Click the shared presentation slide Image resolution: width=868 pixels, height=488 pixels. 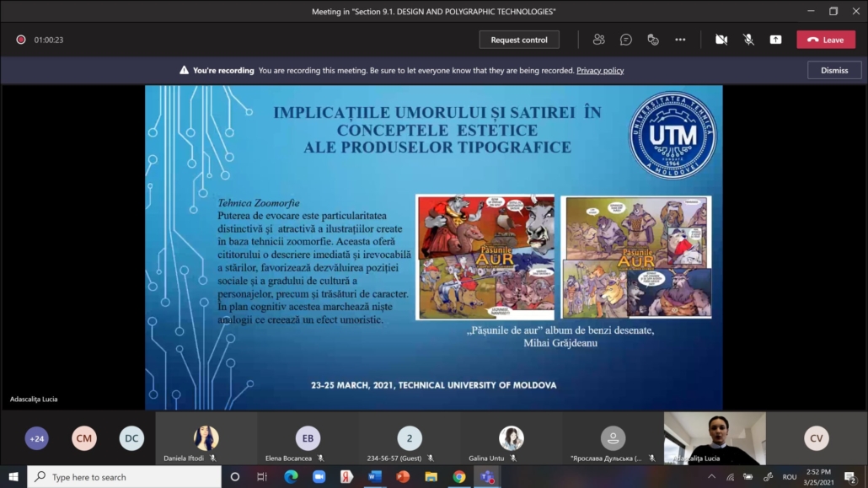[x=434, y=248]
